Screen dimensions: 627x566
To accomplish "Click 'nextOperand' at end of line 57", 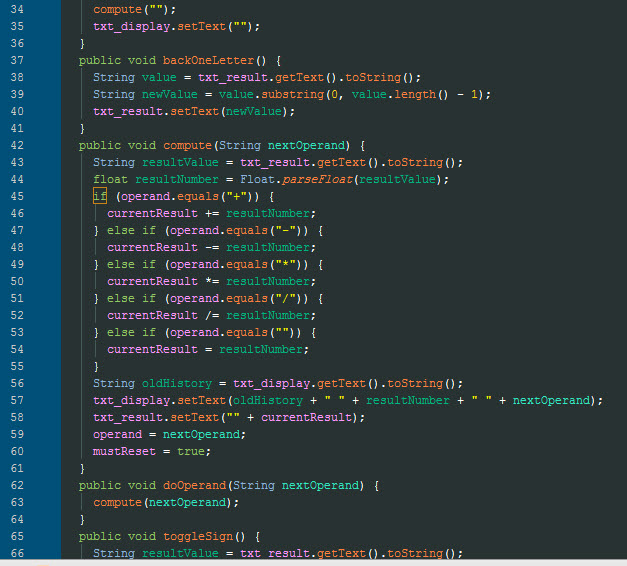I will pos(551,400).
